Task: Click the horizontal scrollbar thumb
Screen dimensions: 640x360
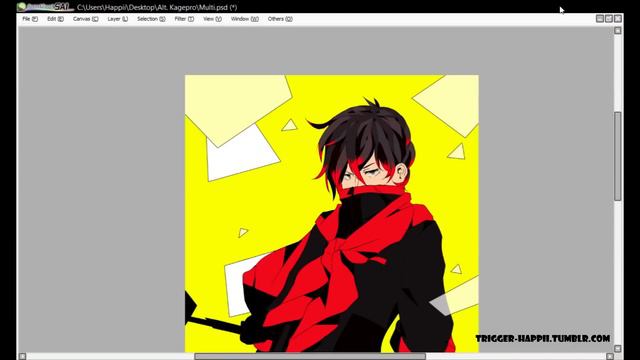Action: (310, 356)
